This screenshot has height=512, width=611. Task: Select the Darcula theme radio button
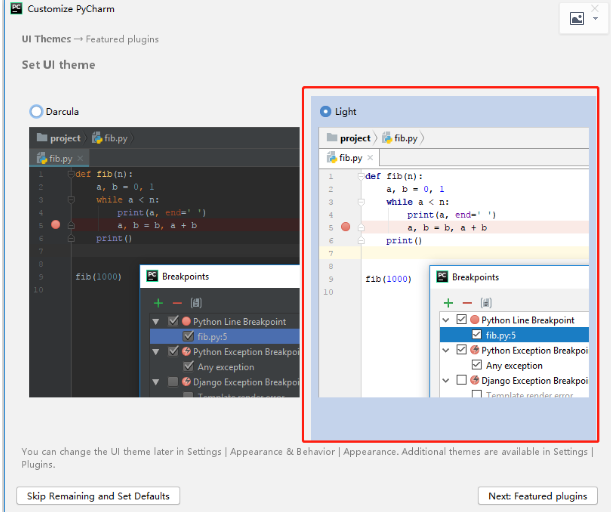36,111
